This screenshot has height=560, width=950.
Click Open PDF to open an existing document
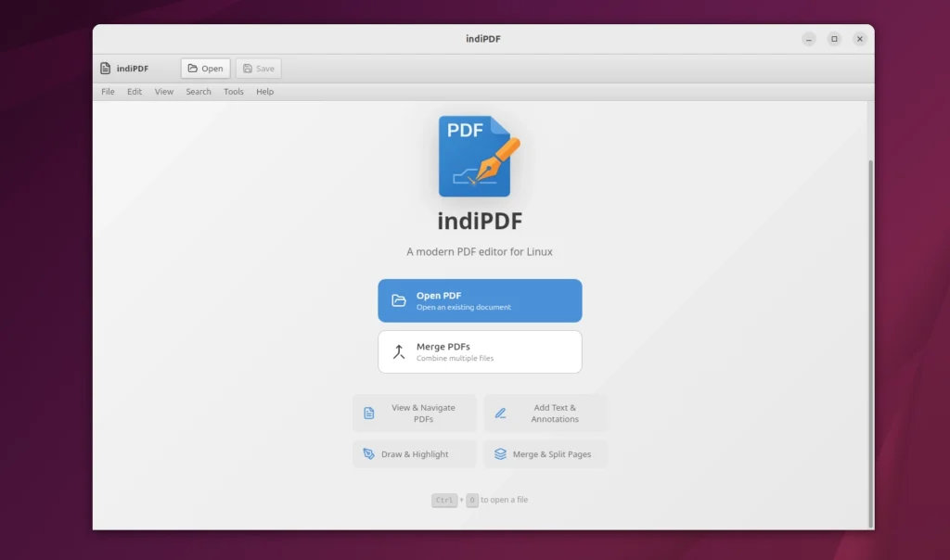tap(480, 299)
